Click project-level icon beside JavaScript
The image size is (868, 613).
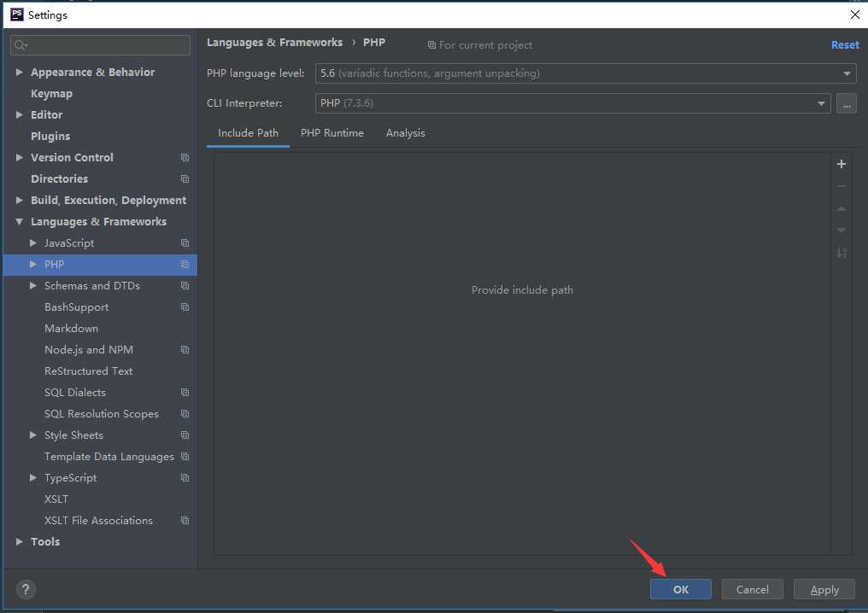185,242
